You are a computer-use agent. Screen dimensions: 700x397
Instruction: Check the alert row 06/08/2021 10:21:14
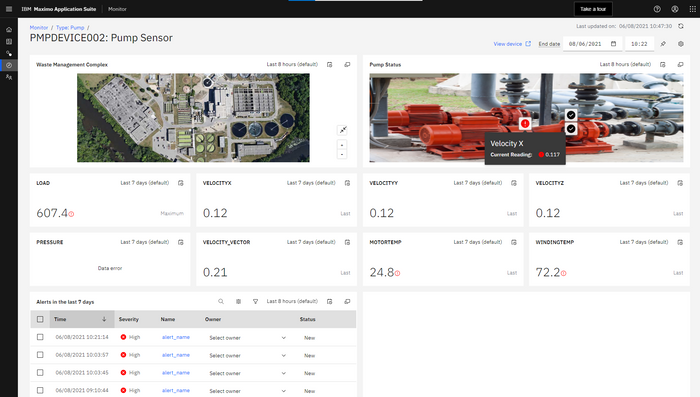(x=40, y=337)
